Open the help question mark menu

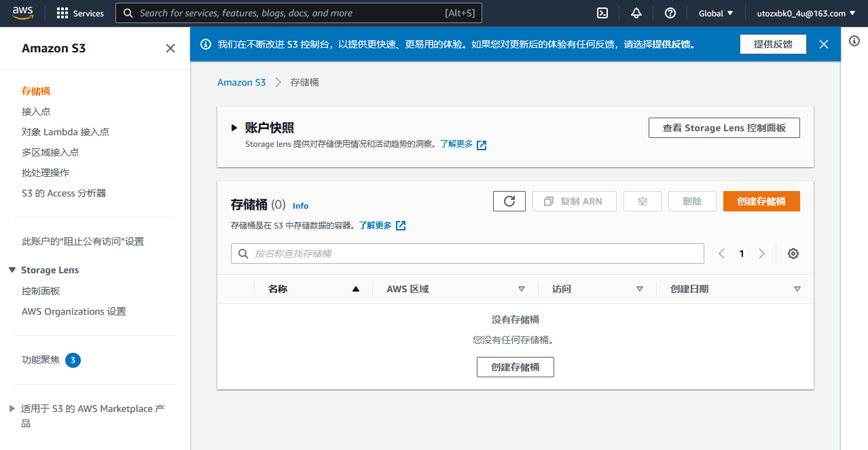coord(670,13)
